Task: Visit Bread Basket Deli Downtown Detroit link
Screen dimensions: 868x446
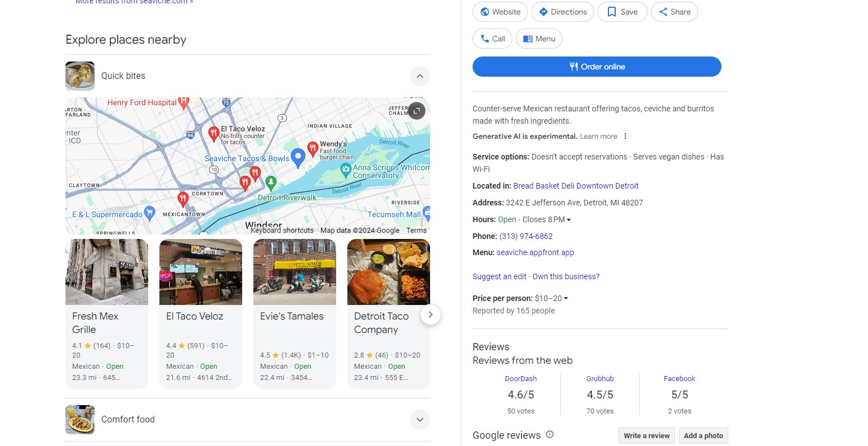Action: [x=575, y=185]
